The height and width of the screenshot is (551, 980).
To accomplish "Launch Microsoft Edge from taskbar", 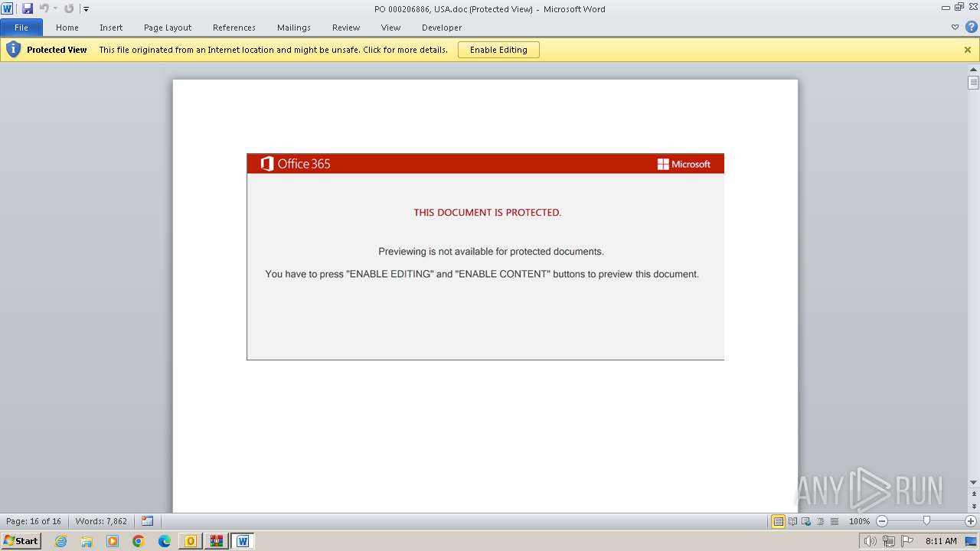I will point(165,541).
